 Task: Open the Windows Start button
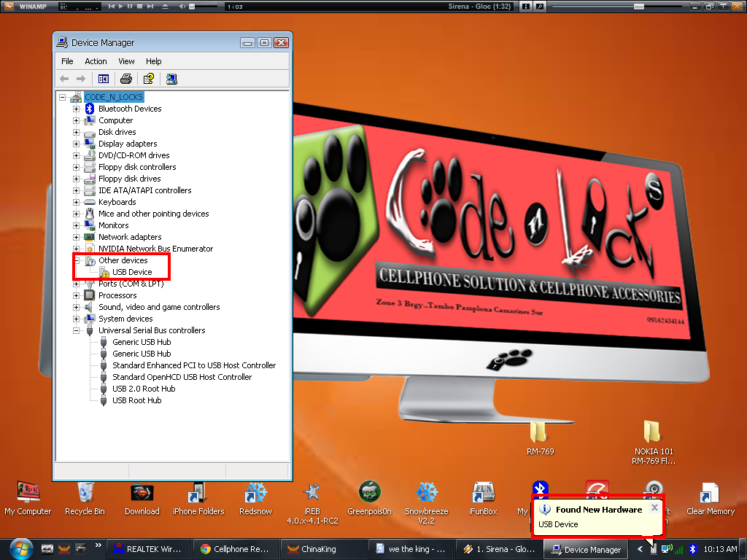(20, 549)
